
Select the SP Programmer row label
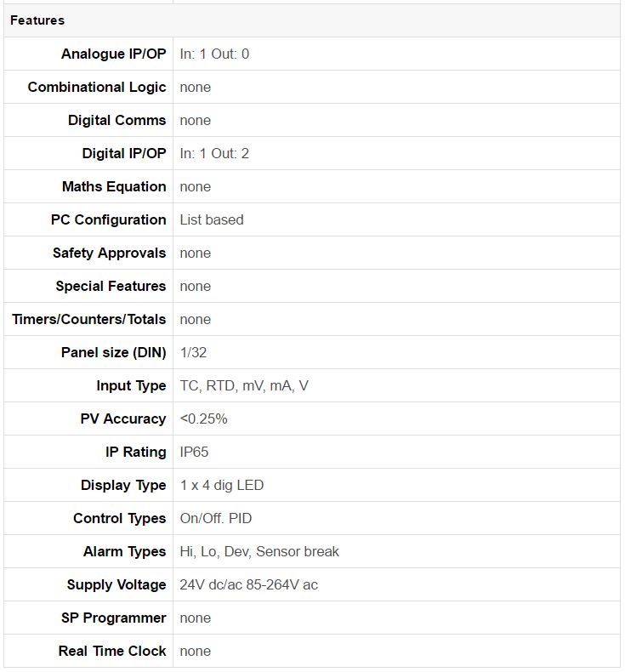click(x=113, y=618)
